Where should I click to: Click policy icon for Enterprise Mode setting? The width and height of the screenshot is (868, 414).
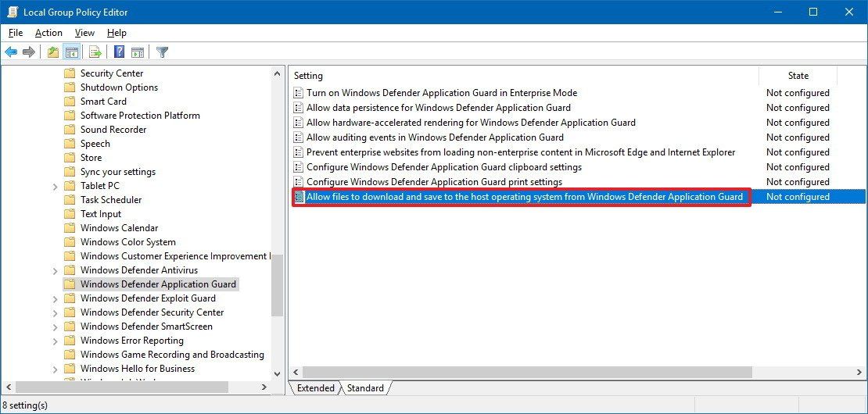(x=299, y=93)
